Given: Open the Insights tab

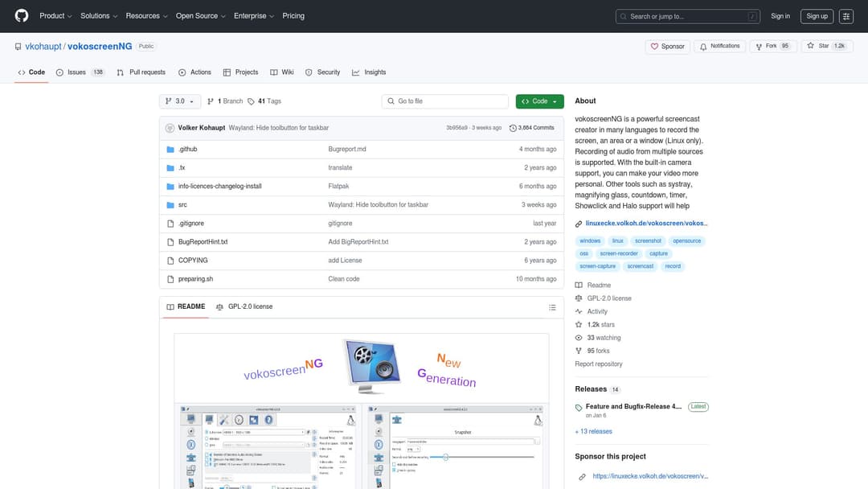Looking at the screenshot, I should (x=369, y=72).
